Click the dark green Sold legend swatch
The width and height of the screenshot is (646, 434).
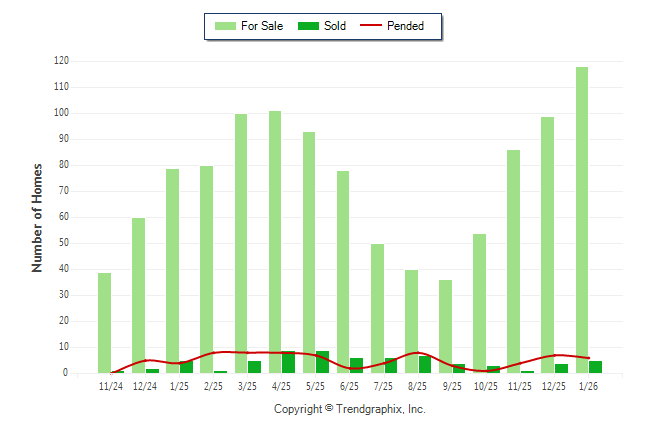[x=307, y=26]
